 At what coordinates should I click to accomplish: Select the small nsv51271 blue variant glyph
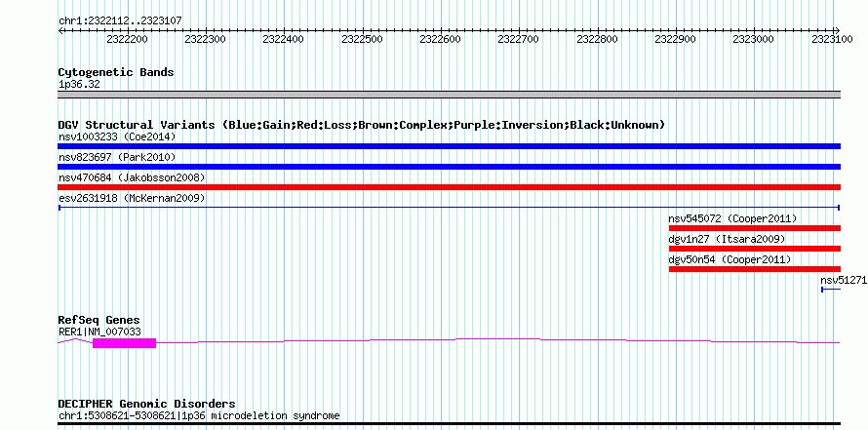tap(831, 290)
